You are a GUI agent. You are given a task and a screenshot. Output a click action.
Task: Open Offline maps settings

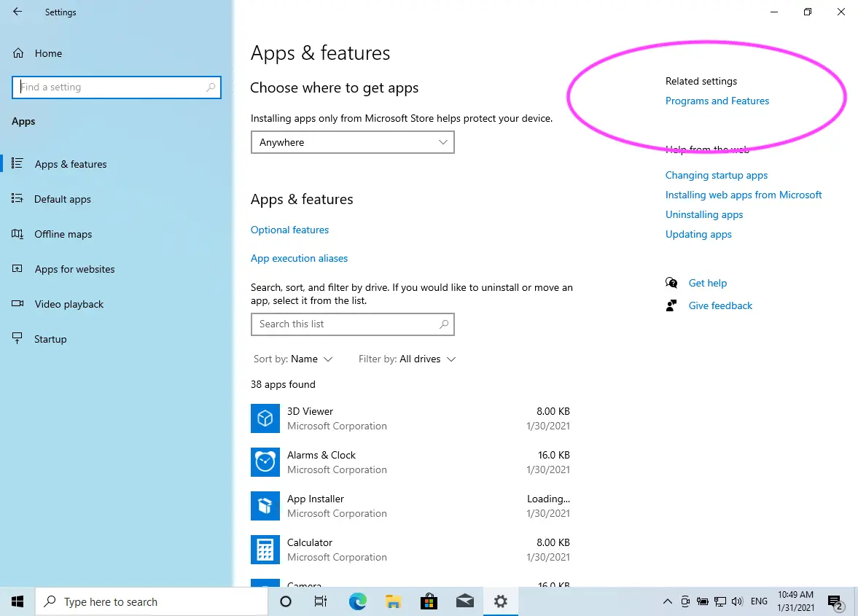click(x=63, y=234)
